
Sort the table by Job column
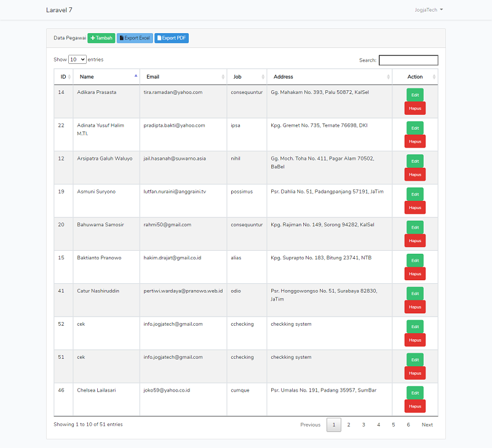(246, 77)
